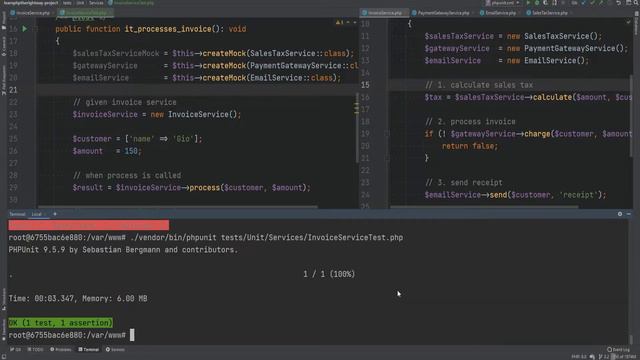Viewport: 640px width, 360px height.
Task: Click the Run with Coverage icon
Action: click(x=545, y=3)
